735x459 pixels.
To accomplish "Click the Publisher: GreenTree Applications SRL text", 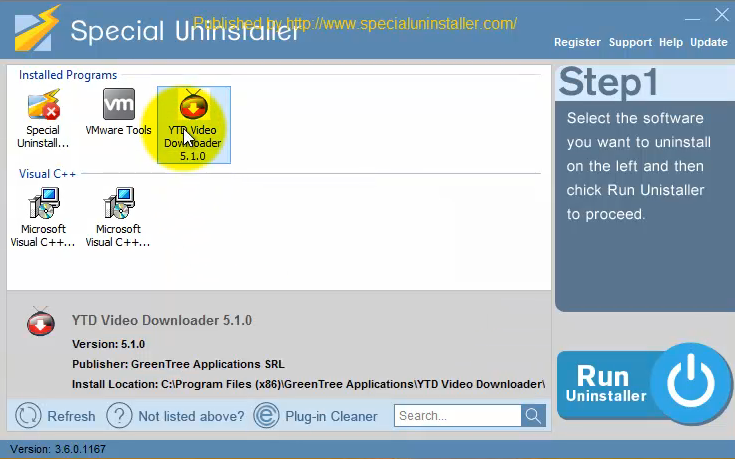I will click(178, 364).
